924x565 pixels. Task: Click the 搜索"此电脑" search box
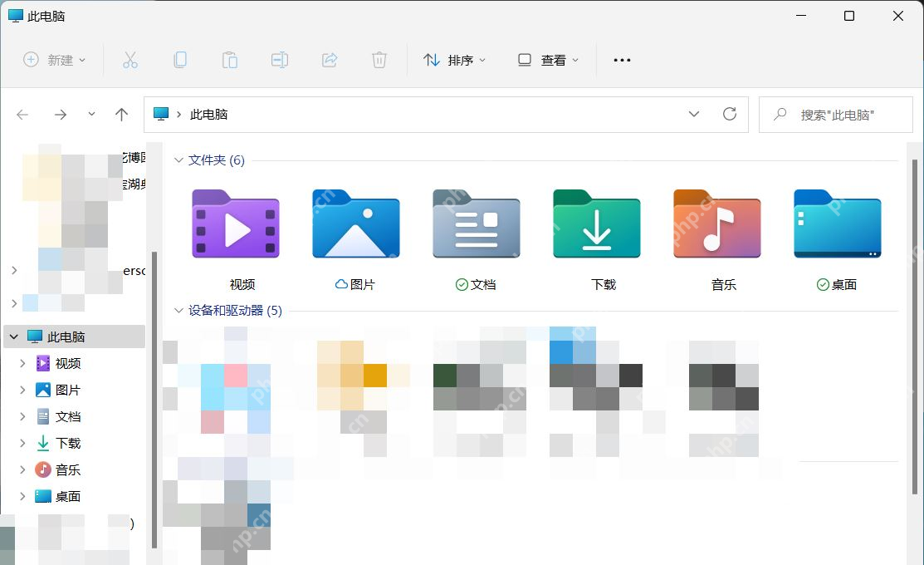[x=836, y=115]
